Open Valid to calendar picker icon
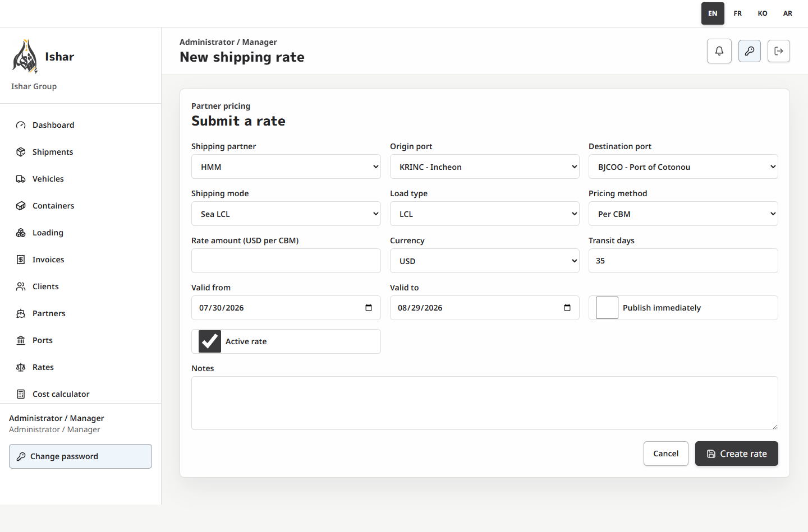The image size is (808, 532). point(567,308)
